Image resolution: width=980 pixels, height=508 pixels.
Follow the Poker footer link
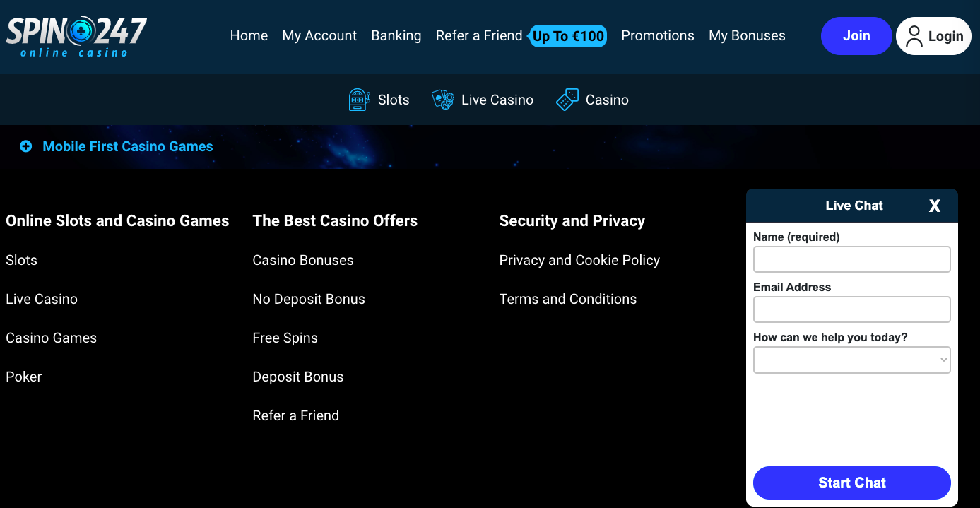pyautogui.click(x=24, y=377)
